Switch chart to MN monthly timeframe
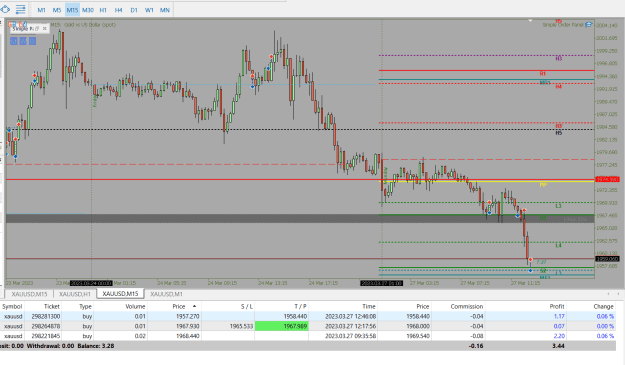The height and width of the screenshot is (365, 625). pos(165,10)
